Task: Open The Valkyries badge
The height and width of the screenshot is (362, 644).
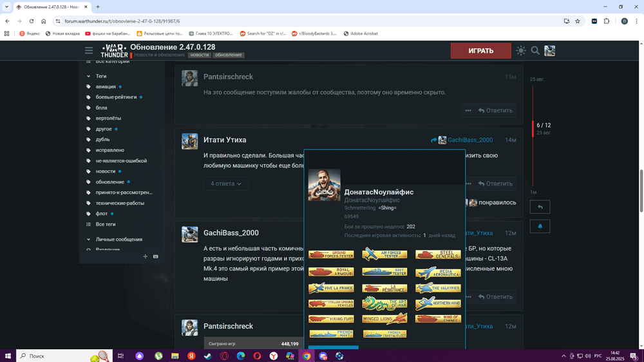Action: 438,288
